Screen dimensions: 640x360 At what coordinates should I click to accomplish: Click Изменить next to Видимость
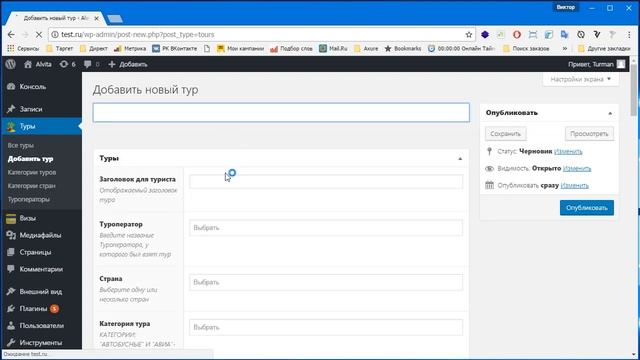(577, 169)
